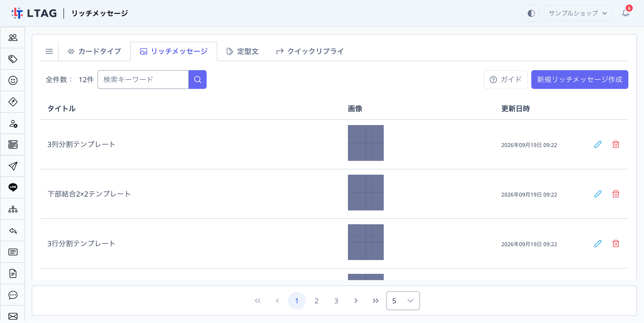Open the LINE sidebar icon
The width and height of the screenshot is (644, 323).
[x=13, y=187]
